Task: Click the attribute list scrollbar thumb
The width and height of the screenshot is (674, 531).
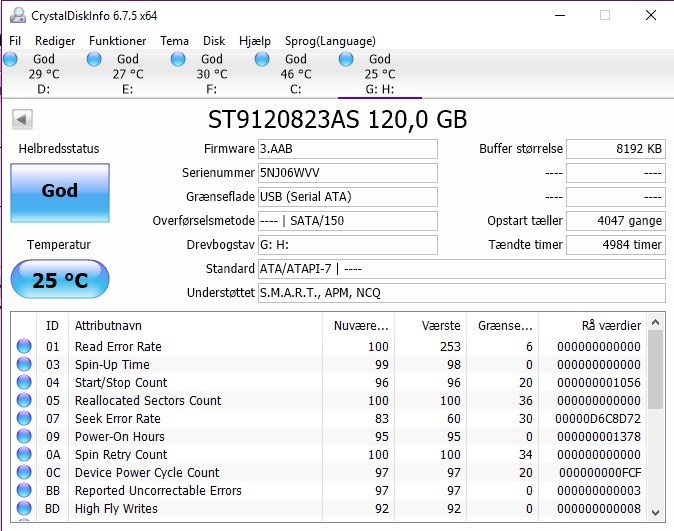Action: [x=655, y=370]
